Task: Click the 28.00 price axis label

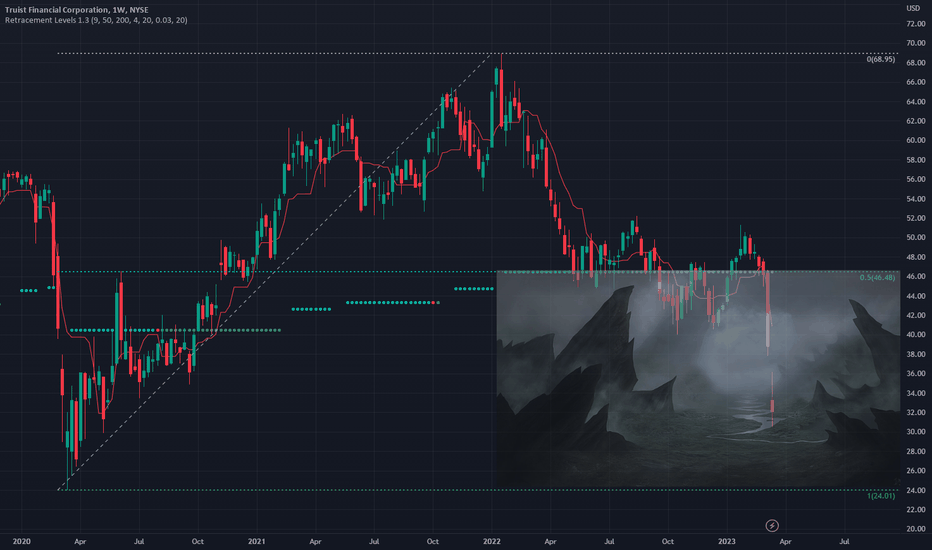Action: [916, 452]
